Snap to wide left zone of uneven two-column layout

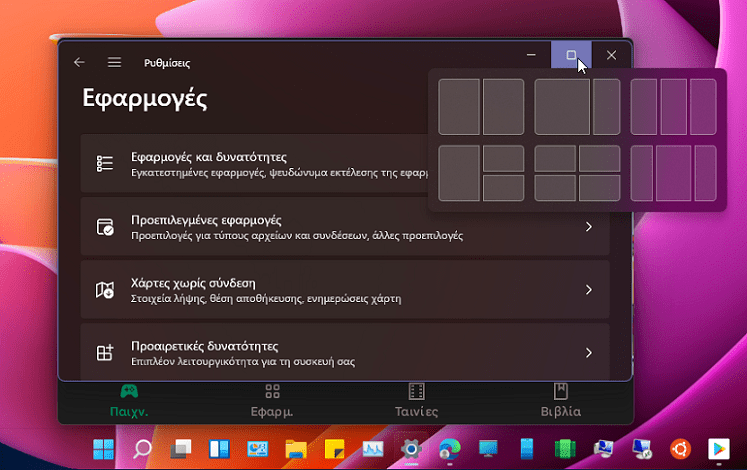tap(562, 107)
